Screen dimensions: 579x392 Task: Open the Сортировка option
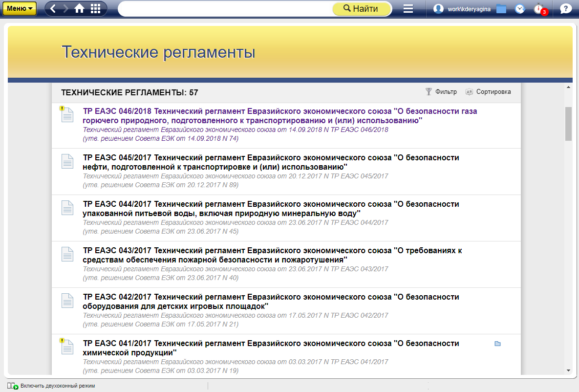click(x=488, y=91)
